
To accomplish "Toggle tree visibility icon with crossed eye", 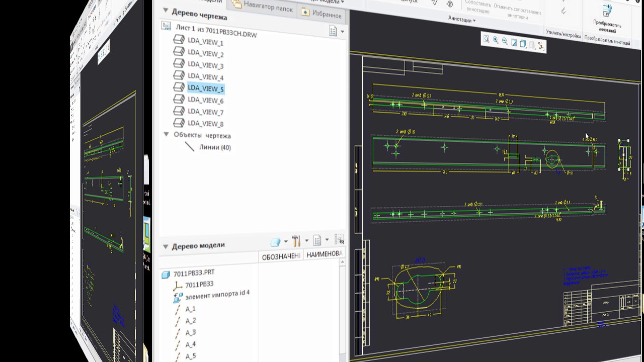I will (339, 240).
